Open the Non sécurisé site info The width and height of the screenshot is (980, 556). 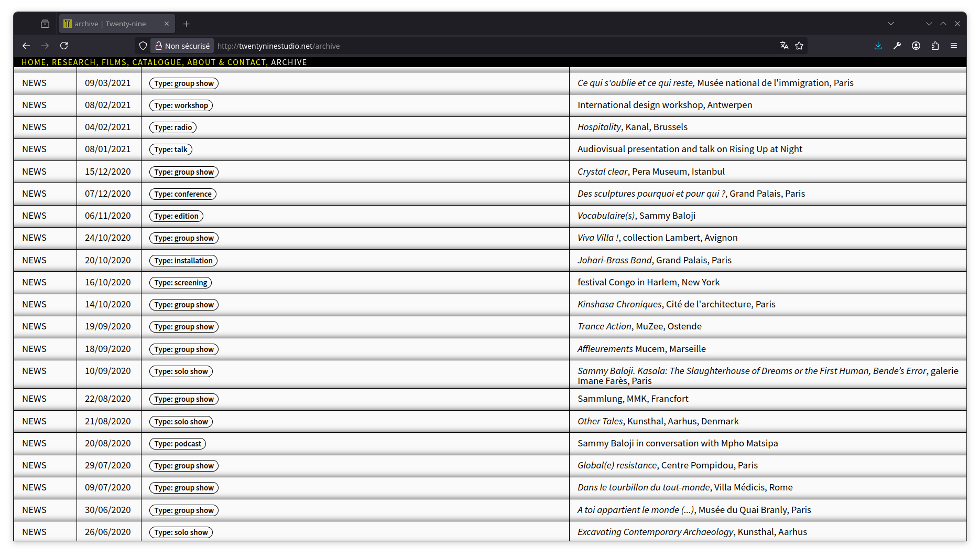[182, 46]
